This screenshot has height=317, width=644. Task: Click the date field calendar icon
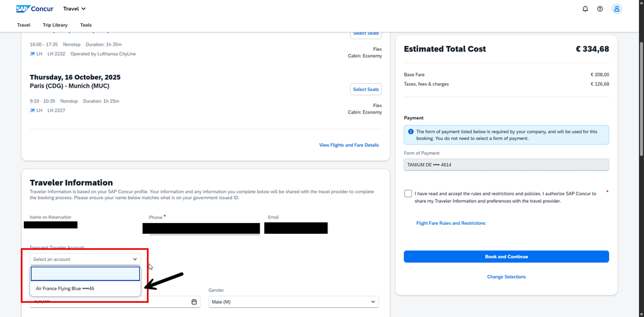tap(194, 302)
